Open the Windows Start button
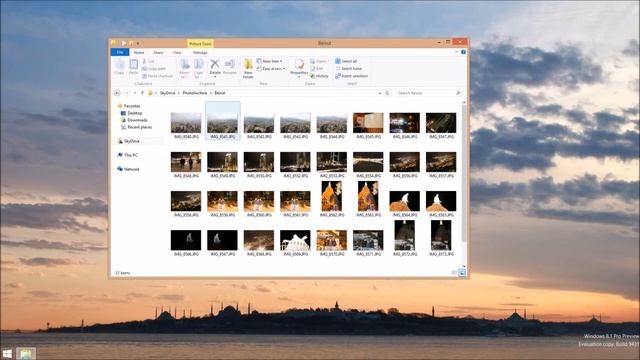640x360 pixels. pos(7,353)
